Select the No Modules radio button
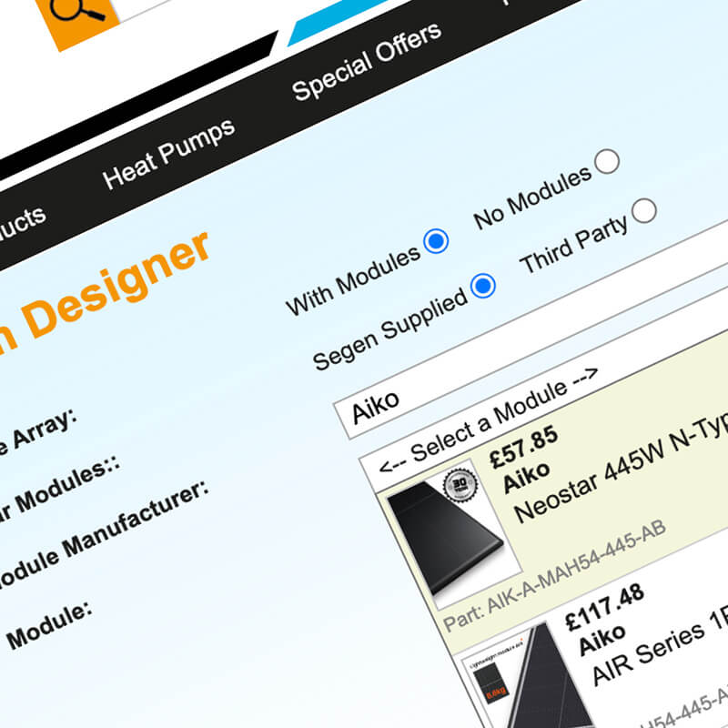 click(x=607, y=162)
